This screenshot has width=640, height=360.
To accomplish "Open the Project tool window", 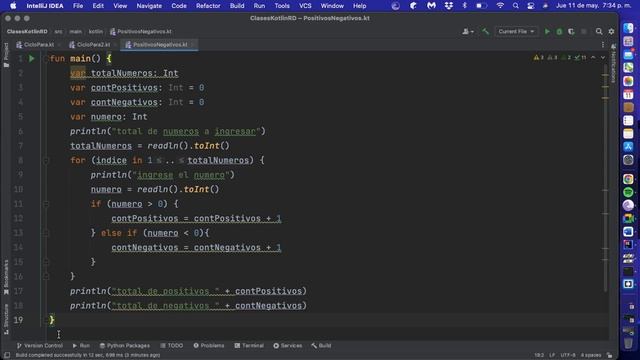I will [6, 55].
